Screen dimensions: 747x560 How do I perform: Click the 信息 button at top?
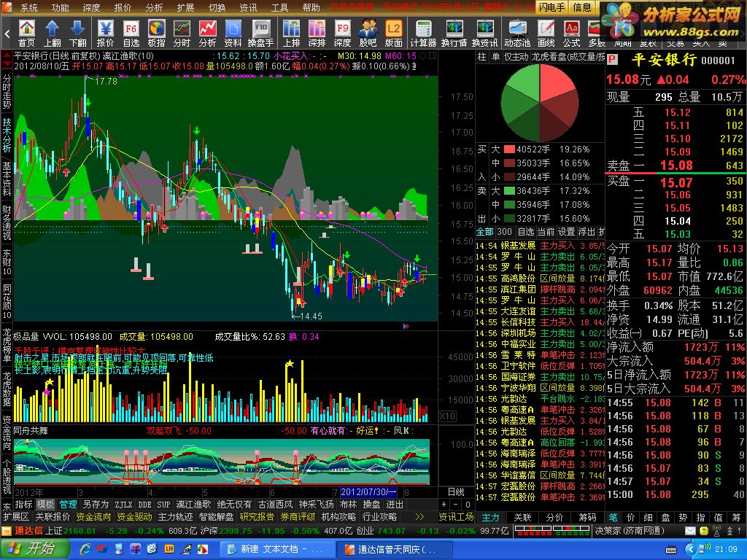tap(582, 7)
